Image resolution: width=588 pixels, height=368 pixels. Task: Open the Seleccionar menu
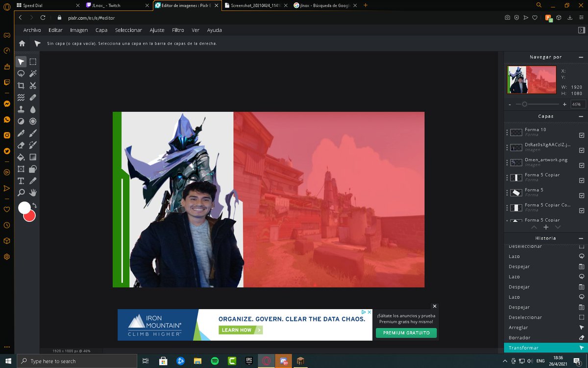(128, 30)
